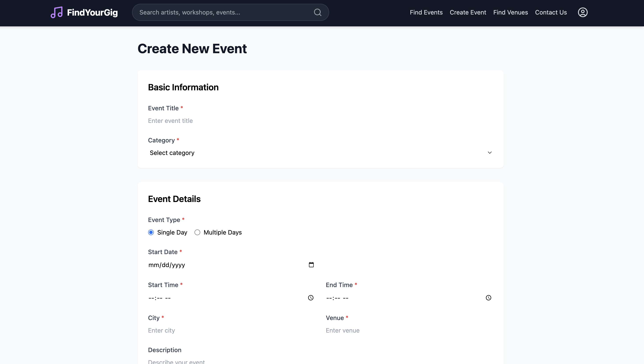Go to Find Events page
Screen dimensions: 644x364
[x=426, y=12]
